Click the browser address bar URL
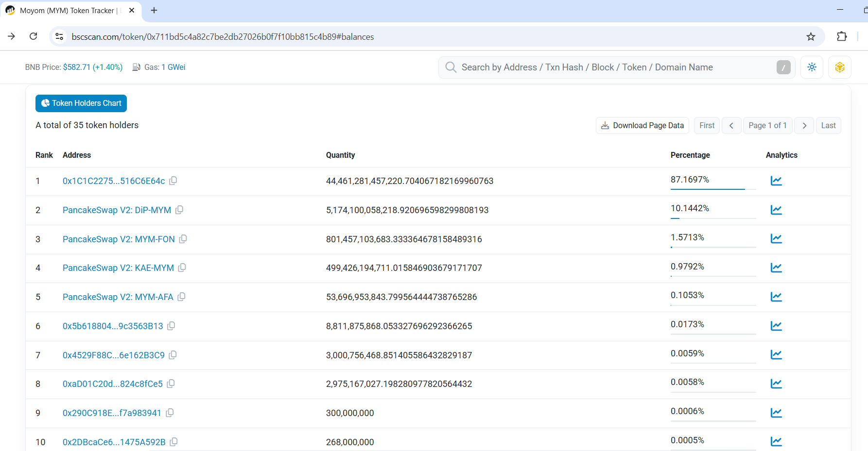Viewport: 868px width, 451px height. click(x=223, y=37)
